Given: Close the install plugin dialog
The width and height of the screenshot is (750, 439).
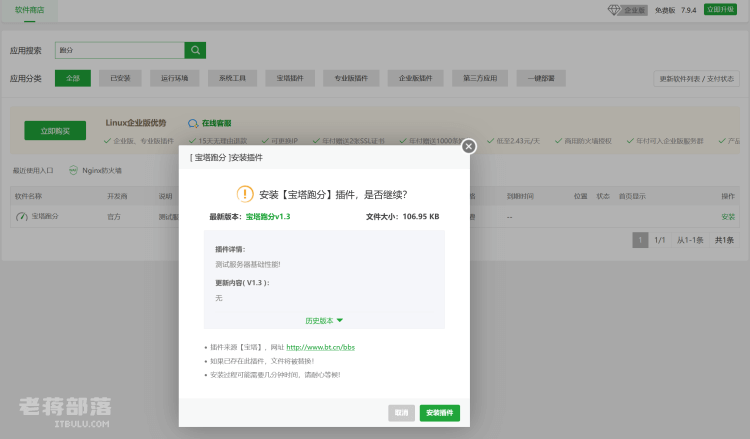Looking at the screenshot, I should [x=469, y=146].
